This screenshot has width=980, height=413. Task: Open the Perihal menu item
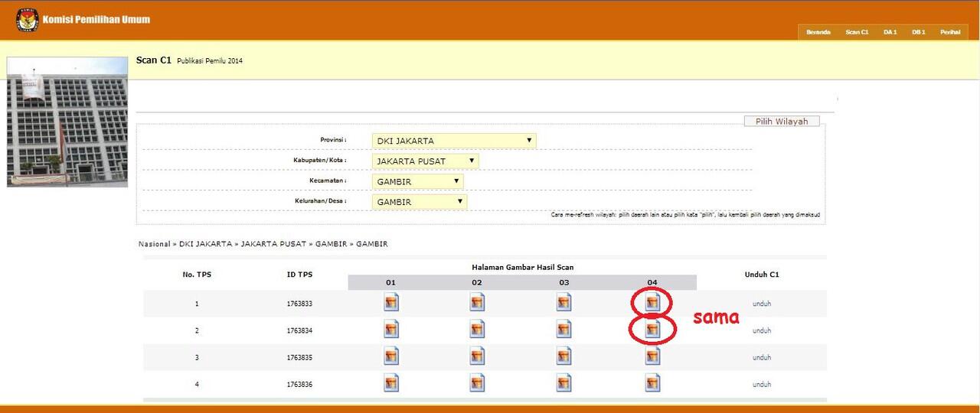(x=950, y=32)
